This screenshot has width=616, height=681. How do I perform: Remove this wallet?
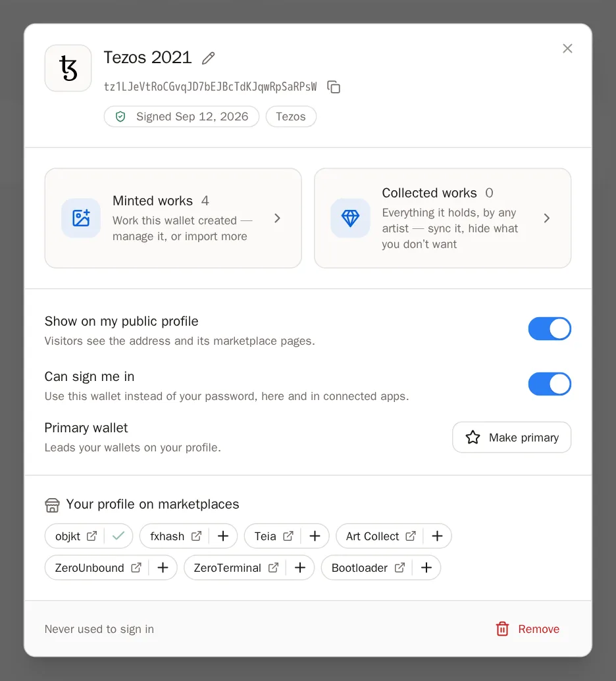(x=527, y=629)
